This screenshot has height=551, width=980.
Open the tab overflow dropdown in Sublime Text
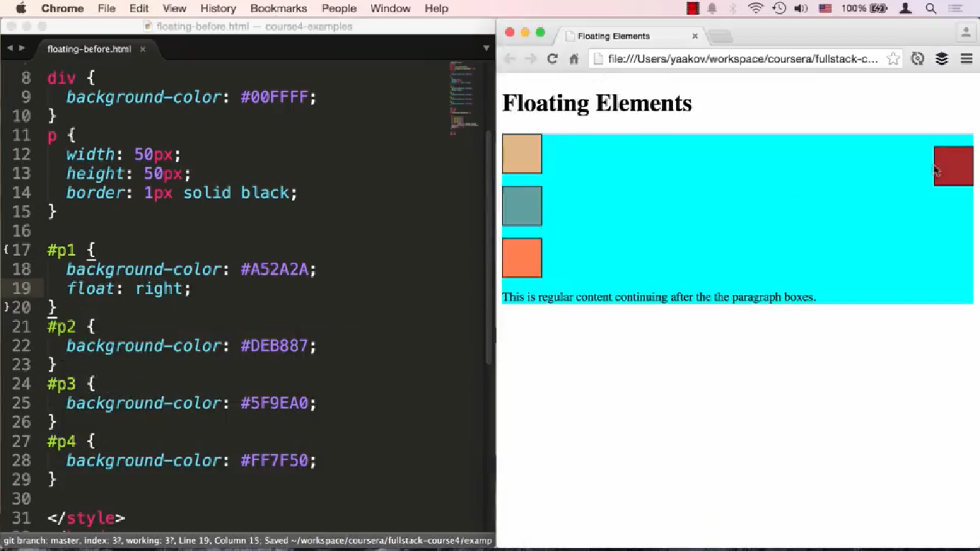coord(486,49)
